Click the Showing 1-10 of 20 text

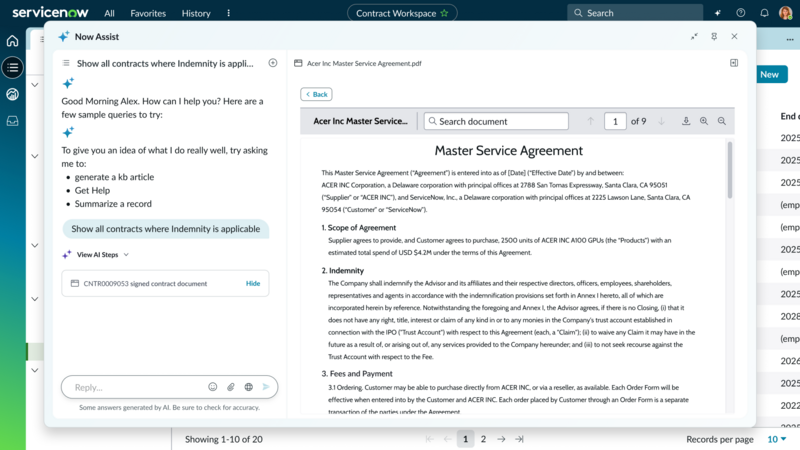(x=223, y=439)
